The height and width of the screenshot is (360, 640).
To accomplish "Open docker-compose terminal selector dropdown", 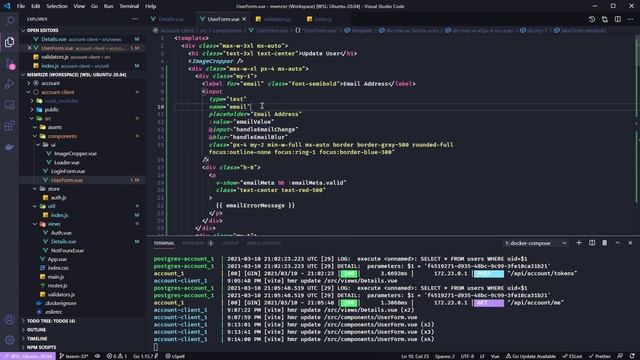I will (535, 243).
